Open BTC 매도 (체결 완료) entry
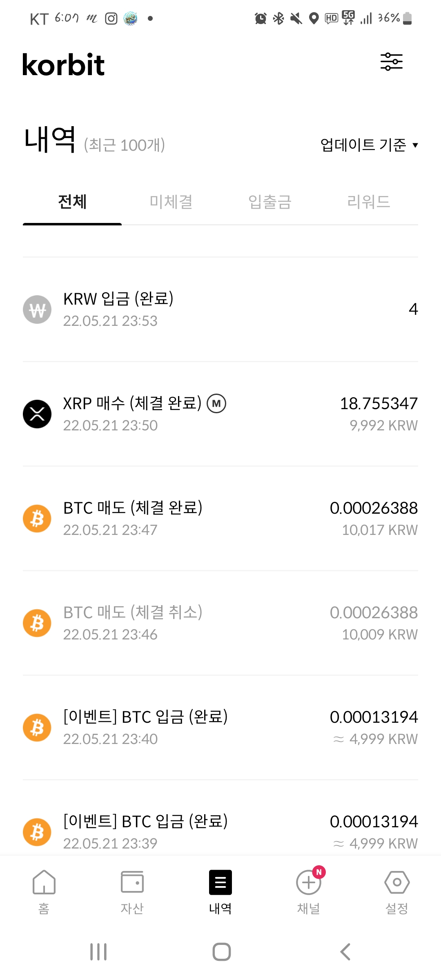The height and width of the screenshot is (980, 441). pos(220,518)
